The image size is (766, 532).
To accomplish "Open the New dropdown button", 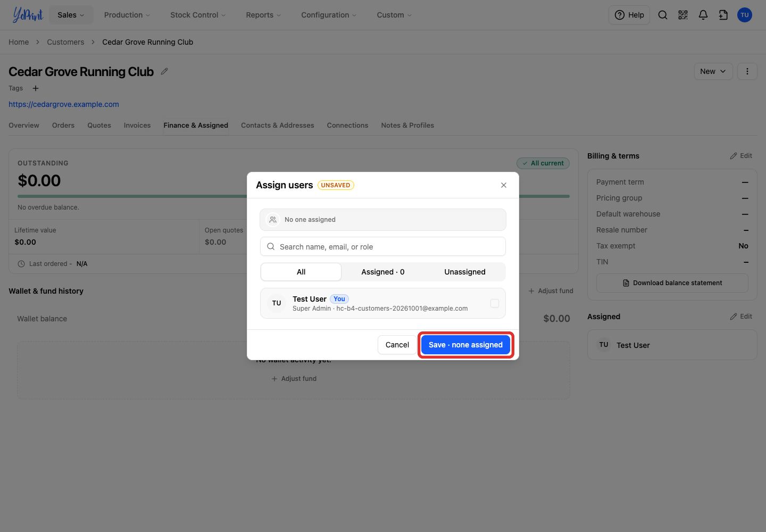I will coord(713,71).
